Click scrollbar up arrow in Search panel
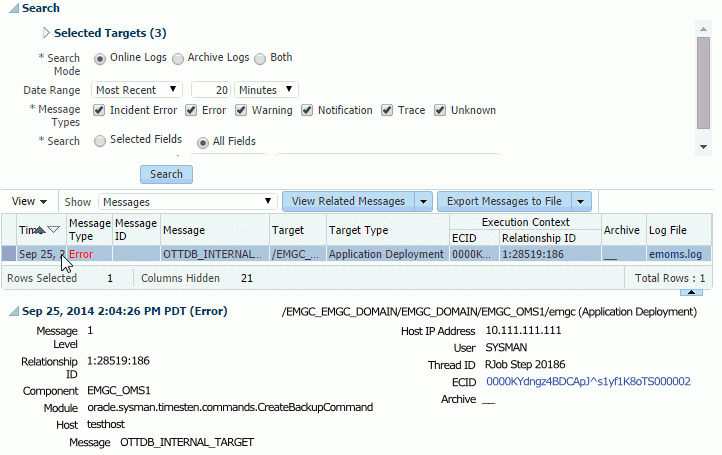Image resolution: width=722 pixels, height=455 pixels. (704, 28)
